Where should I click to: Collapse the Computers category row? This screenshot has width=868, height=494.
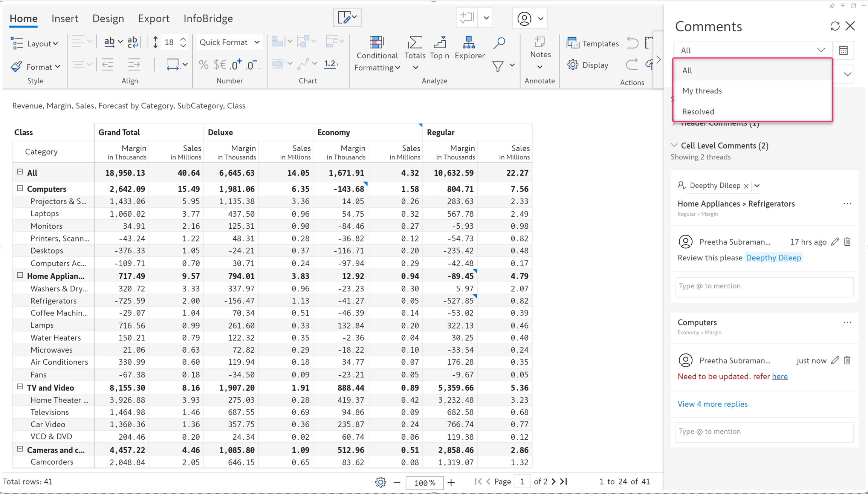click(20, 188)
